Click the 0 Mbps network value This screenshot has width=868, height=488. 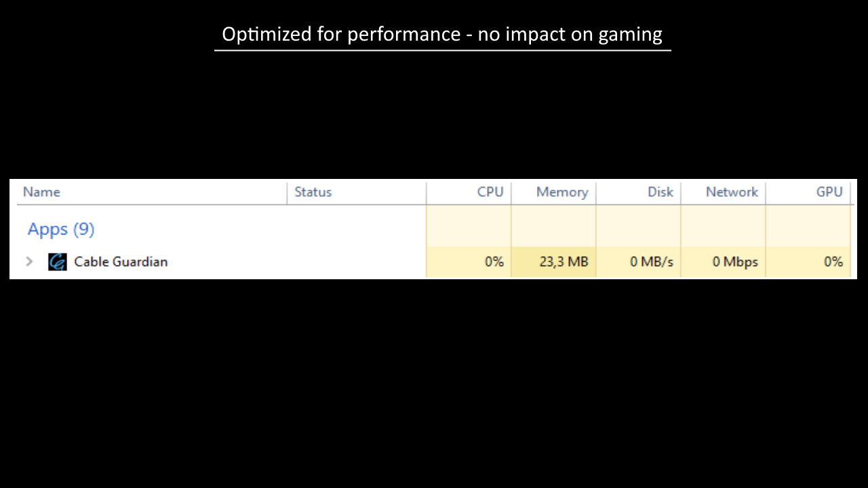(735, 262)
